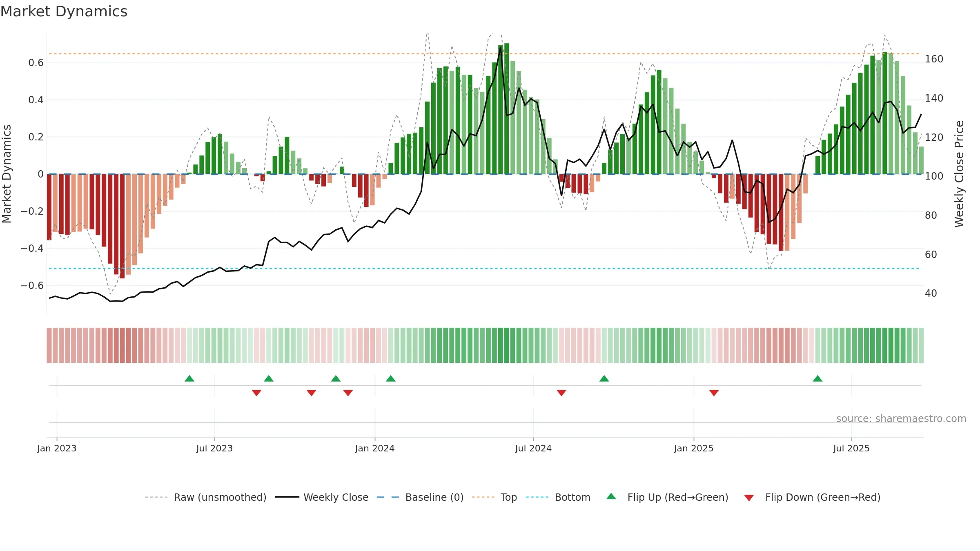Screen dimensions: 980x551
Task: Click the green triangle icon in the legend
Action: click(611, 496)
